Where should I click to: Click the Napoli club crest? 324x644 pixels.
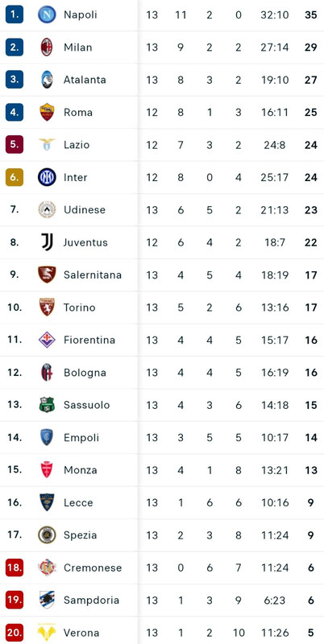[47, 14]
